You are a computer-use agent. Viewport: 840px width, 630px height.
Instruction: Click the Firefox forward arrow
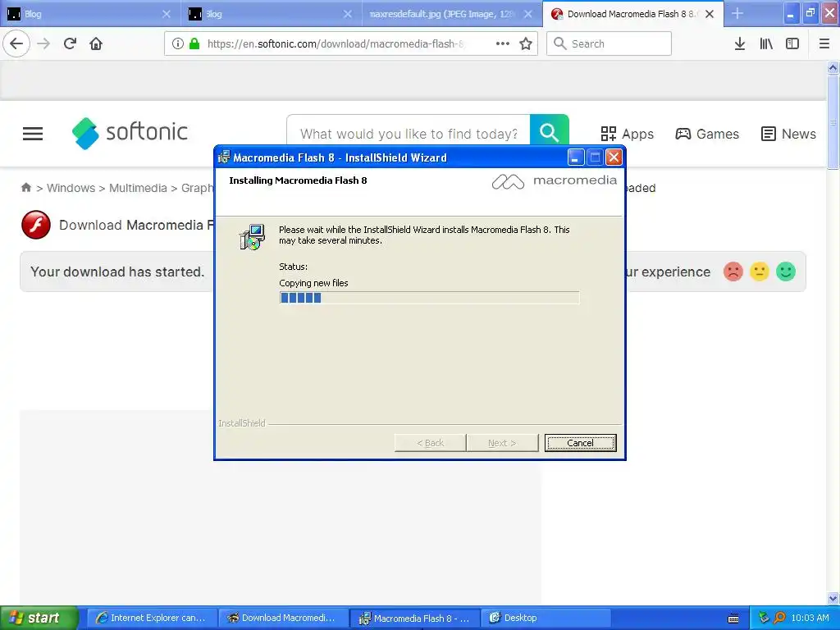point(44,43)
